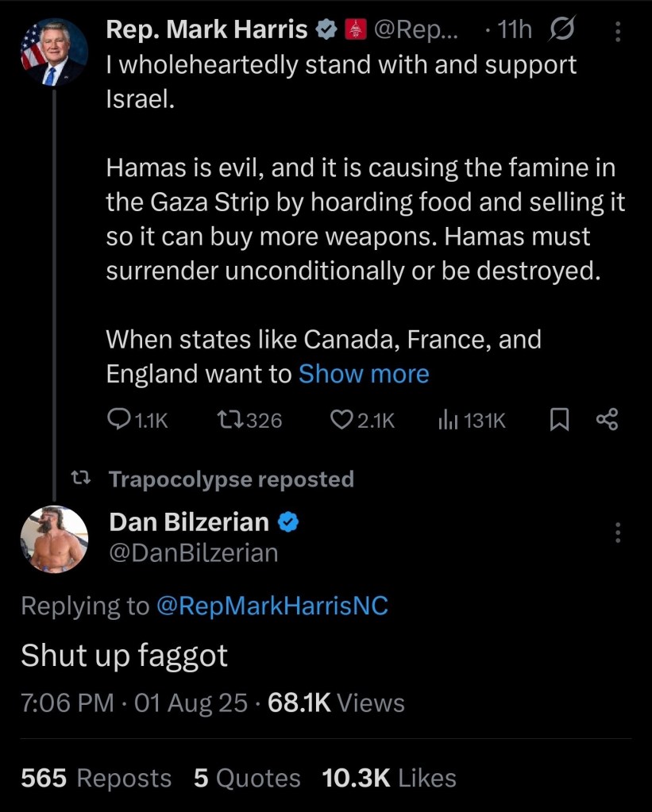View the 10.3K Likes list

(389, 778)
